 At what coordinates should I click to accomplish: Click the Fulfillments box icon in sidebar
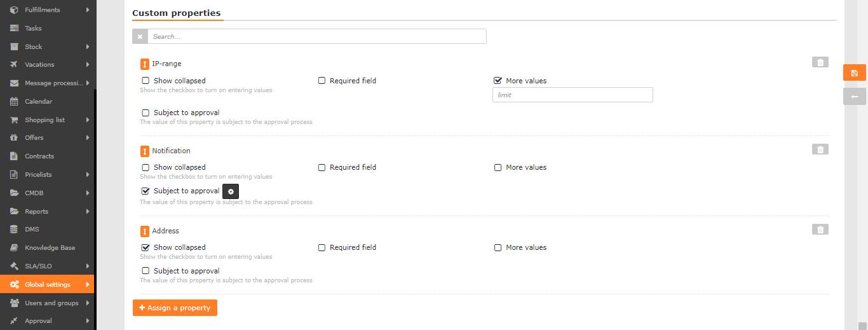pyautogui.click(x=13, y=10)
